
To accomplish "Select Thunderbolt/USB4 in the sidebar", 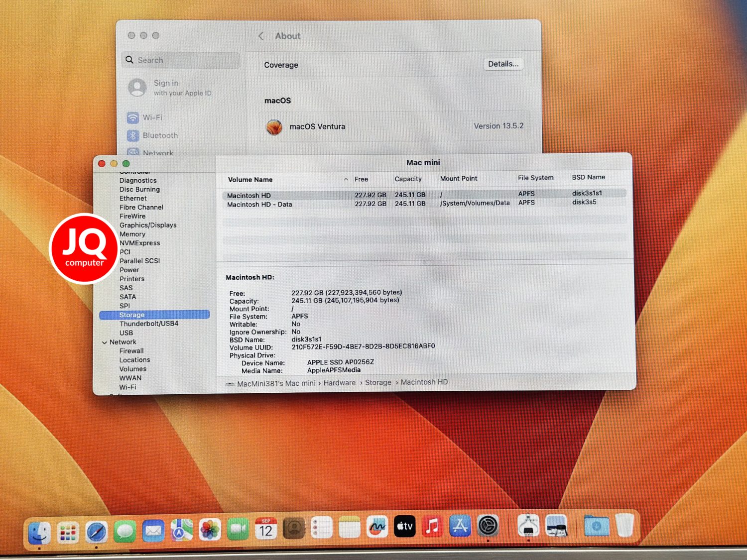I will (149, 324).
